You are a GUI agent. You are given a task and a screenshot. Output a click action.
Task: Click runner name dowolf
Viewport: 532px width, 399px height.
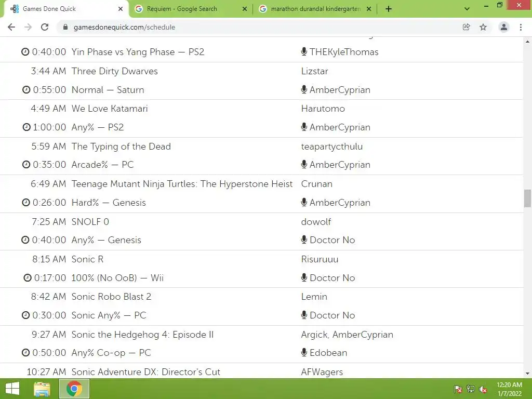tap(316, 222)
